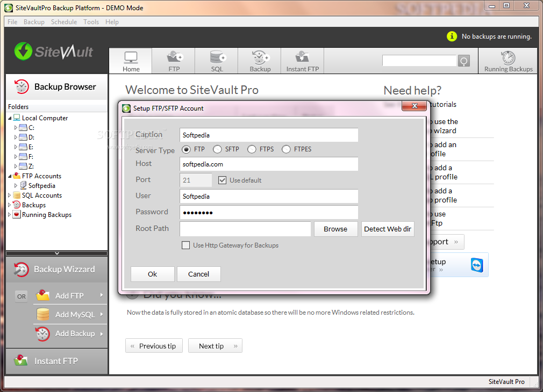
Task: Click the FTP Accounts folder icon
Action: 17,176
